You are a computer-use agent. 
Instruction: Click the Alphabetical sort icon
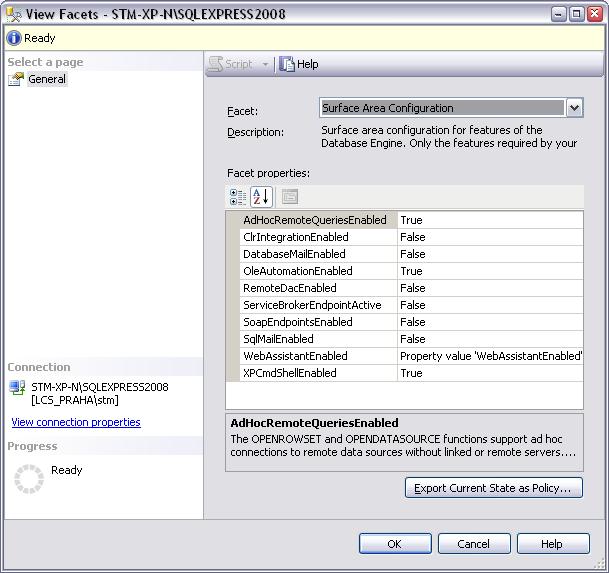(x=261, y=197)
